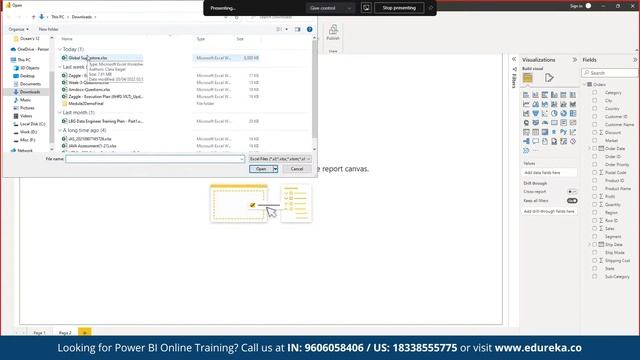Viewport: 640px width, 360px height.
Task: Check the Category field checkbox
Action: click(595, 93)
